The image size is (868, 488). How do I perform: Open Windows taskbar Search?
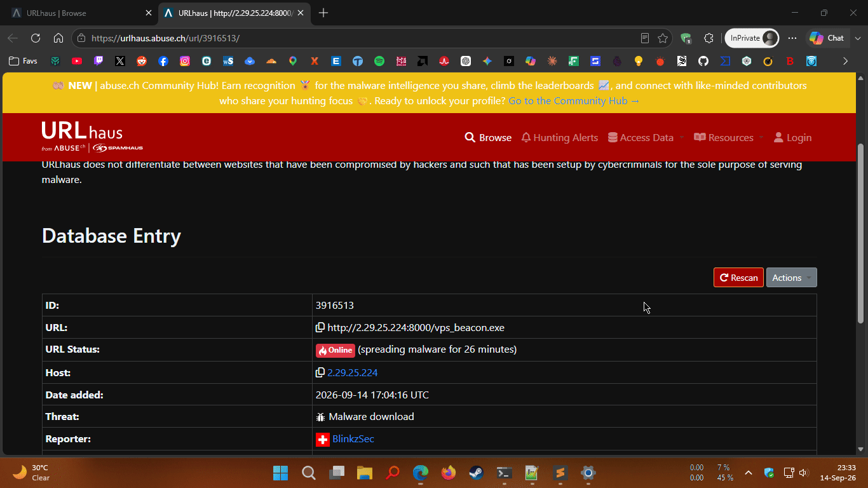point(309,473)
